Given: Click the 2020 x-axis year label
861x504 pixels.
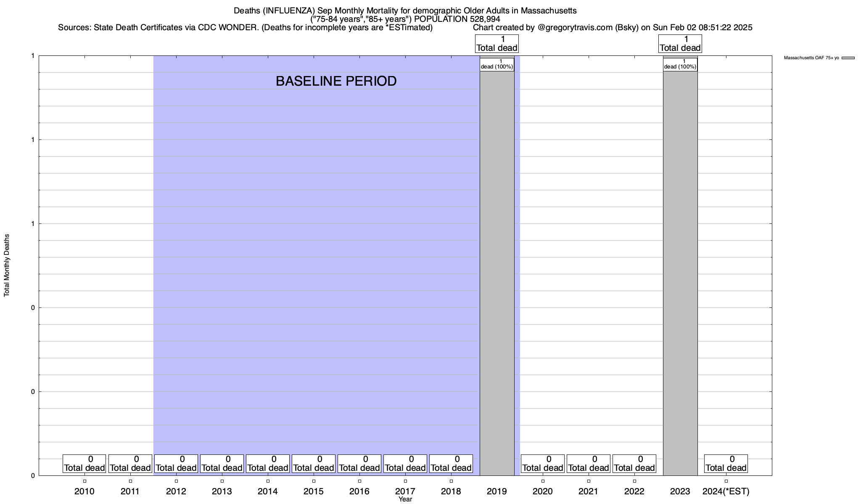Looking at the screenshot, I should tap(543, 491).
